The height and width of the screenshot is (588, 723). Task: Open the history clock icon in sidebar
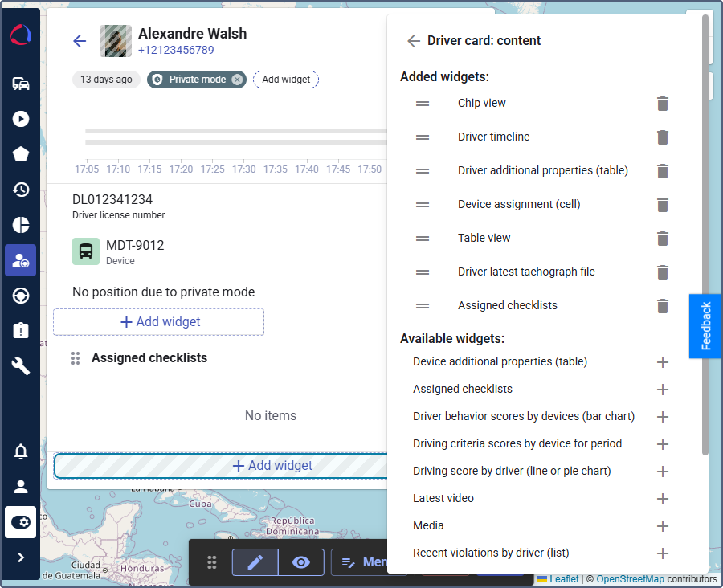coord(21,190)
